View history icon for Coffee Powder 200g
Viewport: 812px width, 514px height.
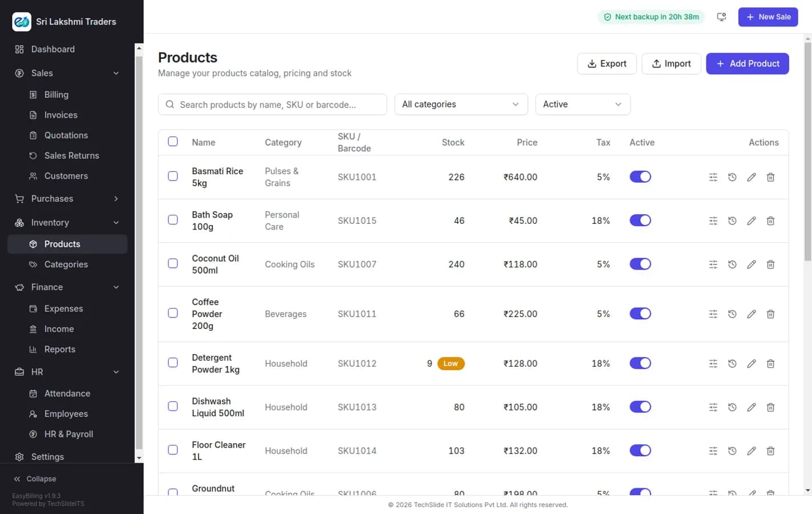(732, 314)
